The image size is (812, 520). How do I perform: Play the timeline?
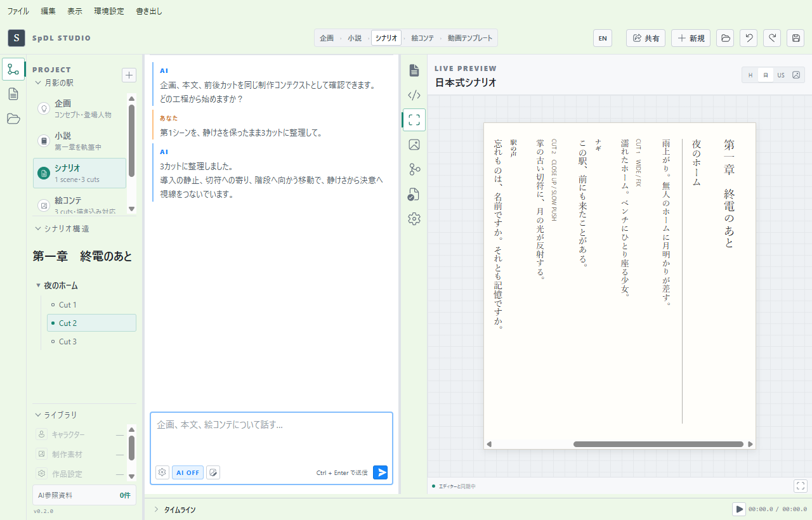(739, 509)
